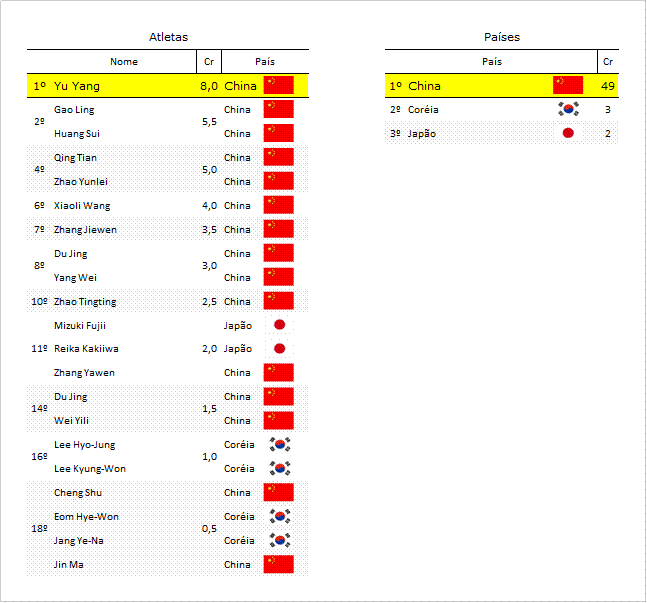This screenshot has width=647, height=603.
Task: Click the Países table title
Action: 502,37
